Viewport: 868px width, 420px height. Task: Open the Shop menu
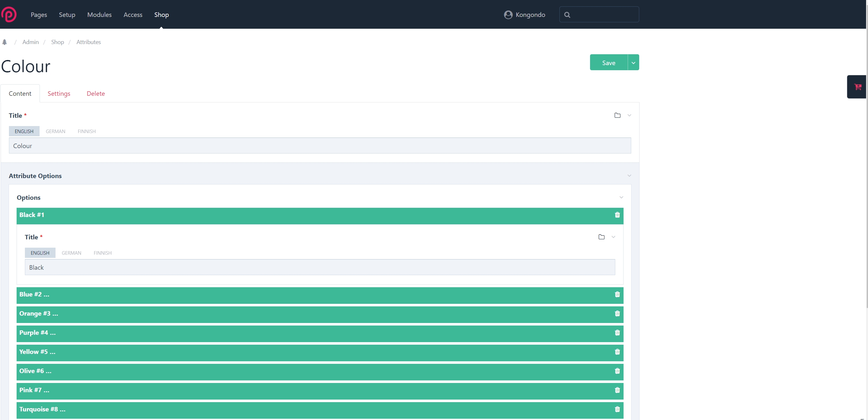161,14
